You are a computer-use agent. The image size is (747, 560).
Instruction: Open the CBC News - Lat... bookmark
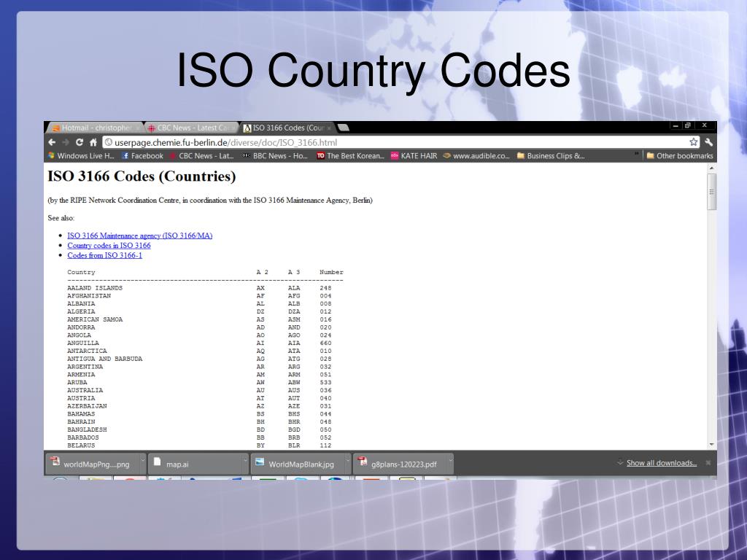pyautogui.click(x=201, y=156)
